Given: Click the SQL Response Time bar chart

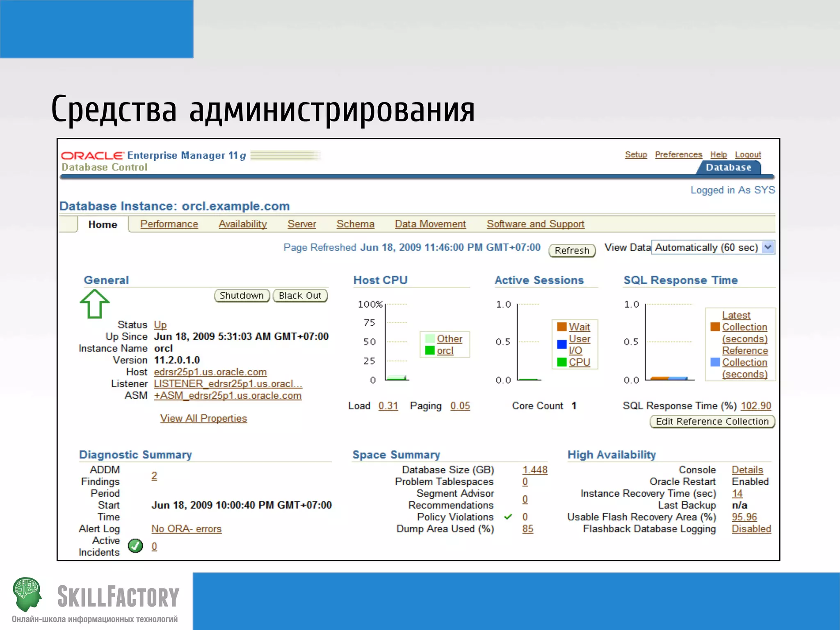Looking at the screenshot, I should pyautogui.click(x=660, y=342).
